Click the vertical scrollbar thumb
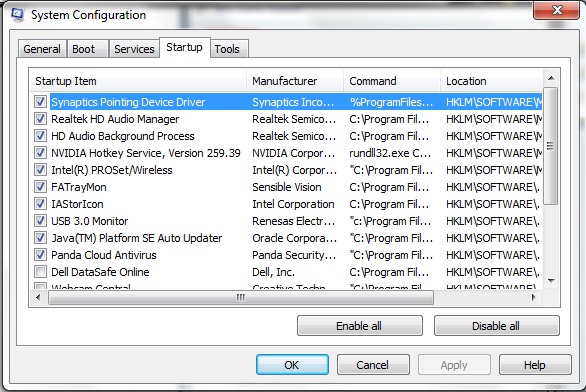586x392 pixels. [551, 146]
